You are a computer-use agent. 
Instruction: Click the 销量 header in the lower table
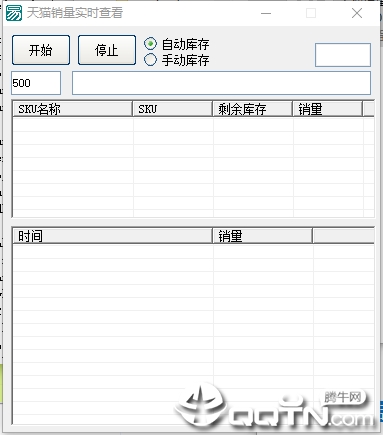click(262, 236)
